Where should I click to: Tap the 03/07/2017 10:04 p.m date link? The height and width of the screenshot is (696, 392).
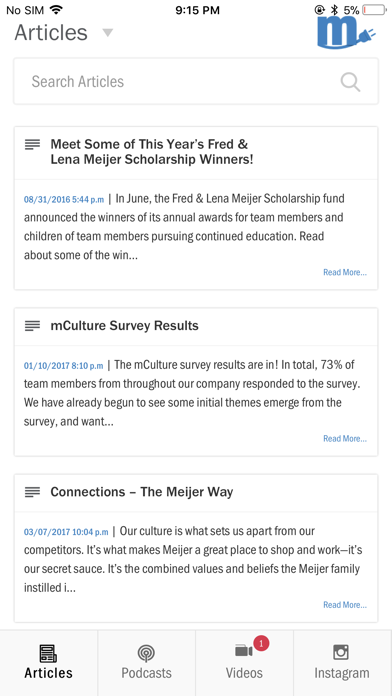tap(66, 532)
